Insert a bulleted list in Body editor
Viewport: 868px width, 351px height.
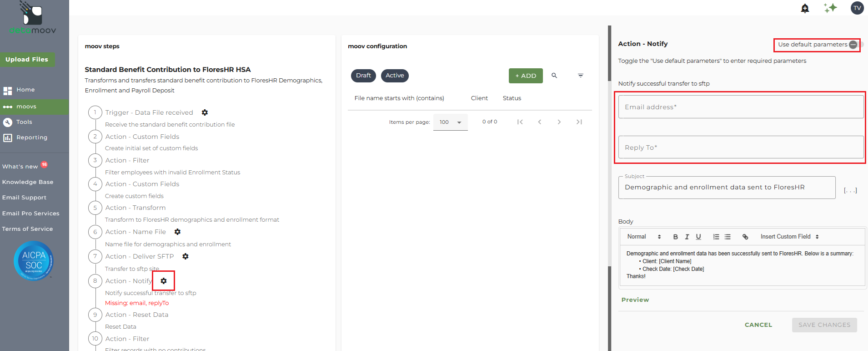pos(728,237)
